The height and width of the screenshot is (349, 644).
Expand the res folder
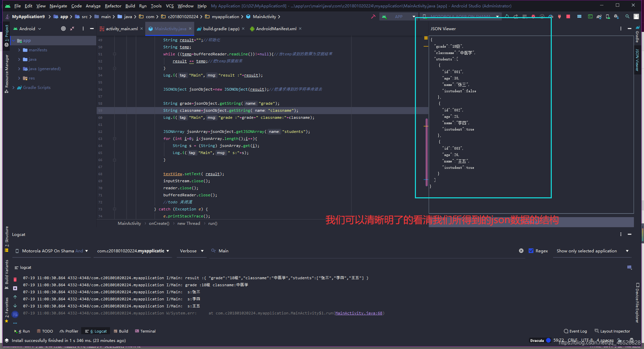point(19,78)
